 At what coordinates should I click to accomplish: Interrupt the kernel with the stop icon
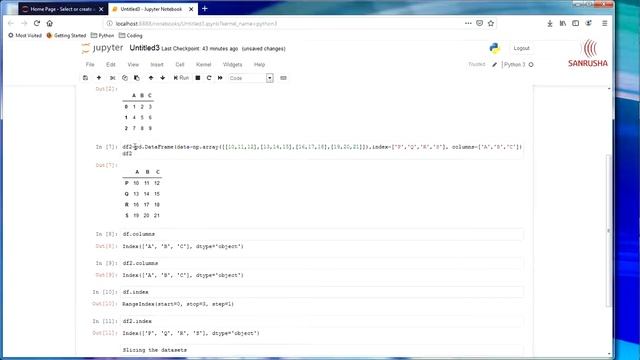pos(198,78)
